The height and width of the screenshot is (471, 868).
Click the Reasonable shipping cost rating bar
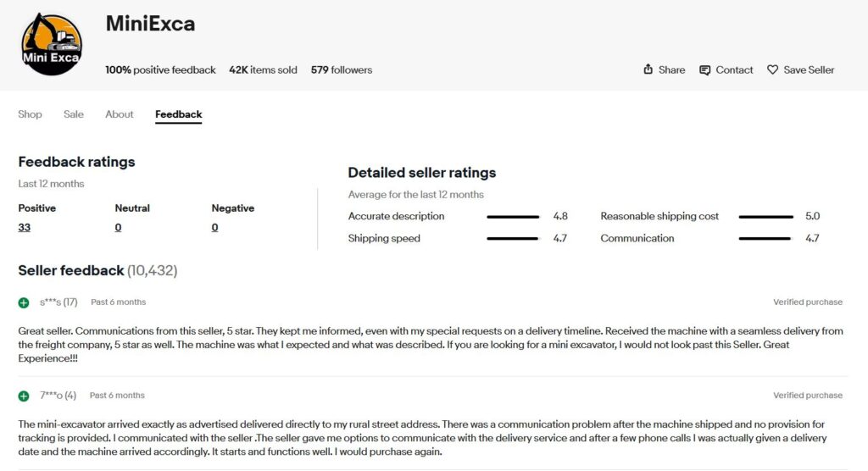click(765, 217)
